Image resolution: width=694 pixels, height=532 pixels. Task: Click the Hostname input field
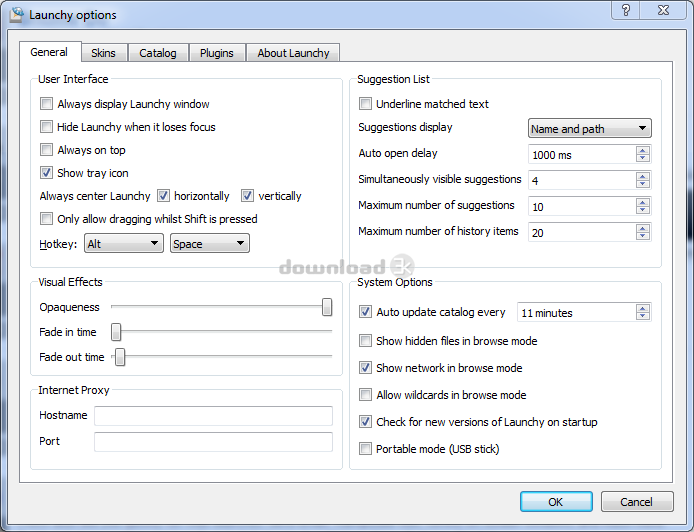click(213, 416)
